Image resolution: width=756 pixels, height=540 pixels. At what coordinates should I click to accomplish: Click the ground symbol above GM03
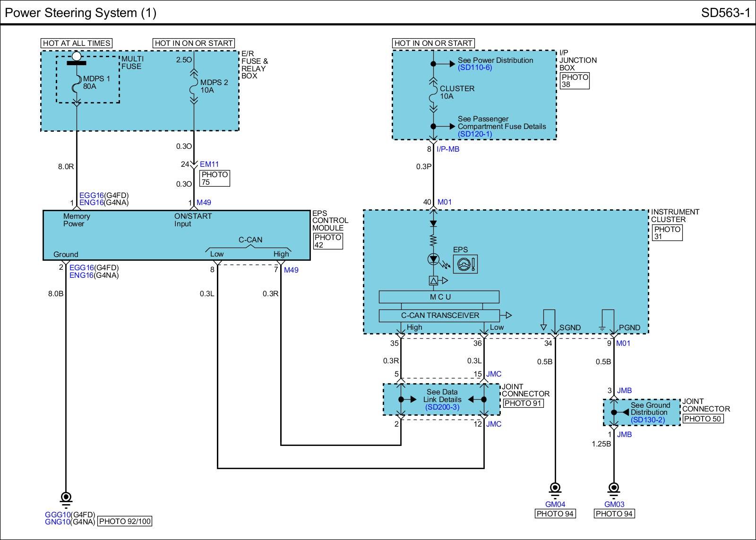click(x=614, y=488)
